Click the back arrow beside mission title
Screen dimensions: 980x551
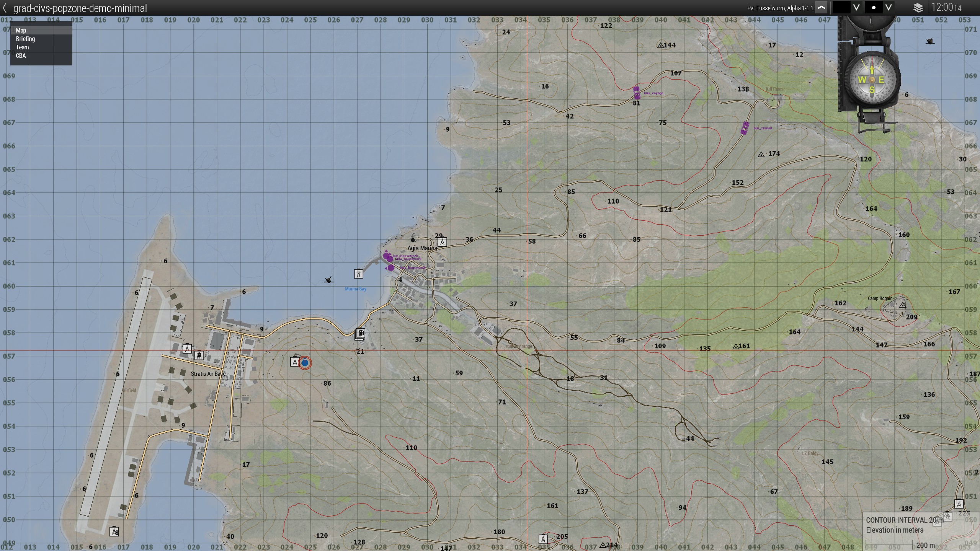pos(5,8)
